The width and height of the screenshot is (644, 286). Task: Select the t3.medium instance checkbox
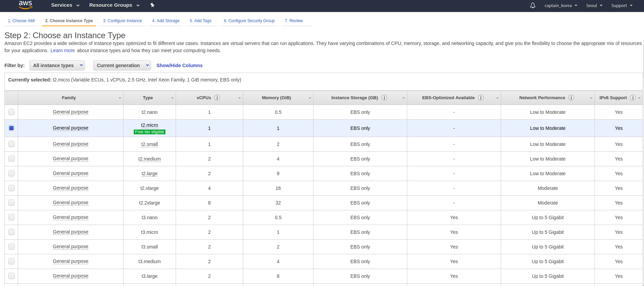pos(12,261)
